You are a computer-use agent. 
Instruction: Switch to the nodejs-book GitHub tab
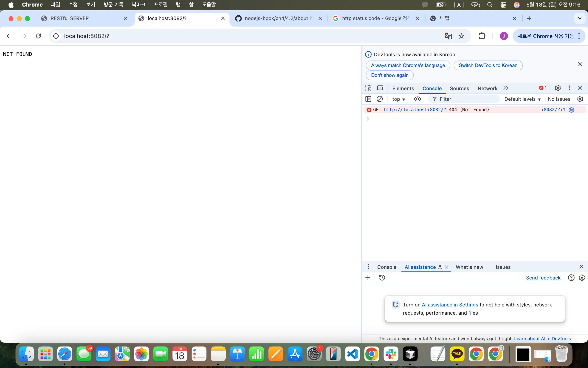(x=279, y=18)
